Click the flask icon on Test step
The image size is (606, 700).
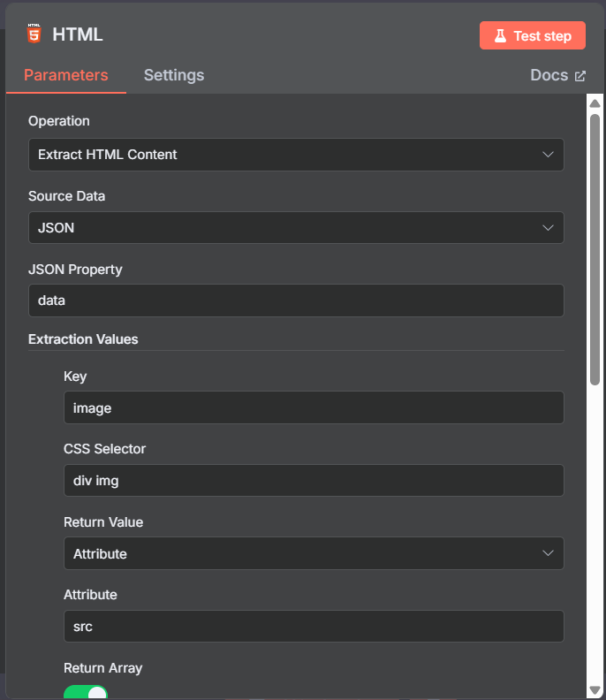500,35
